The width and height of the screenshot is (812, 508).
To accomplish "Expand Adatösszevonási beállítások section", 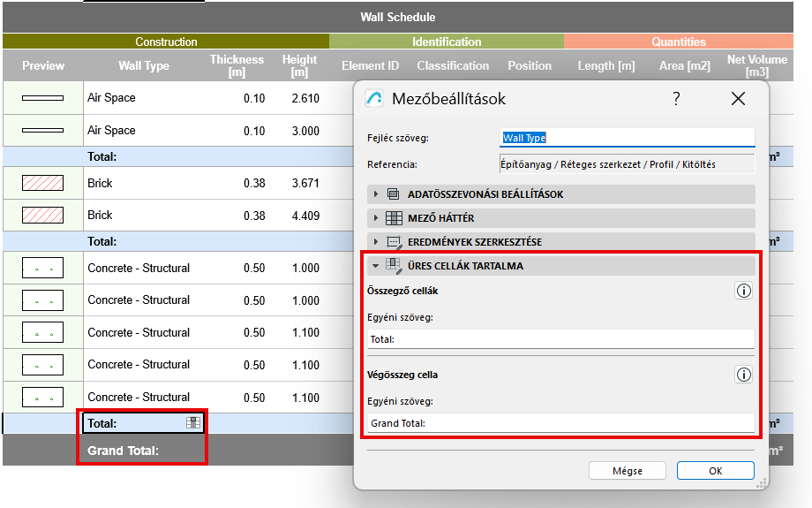I will pos(376,194).
